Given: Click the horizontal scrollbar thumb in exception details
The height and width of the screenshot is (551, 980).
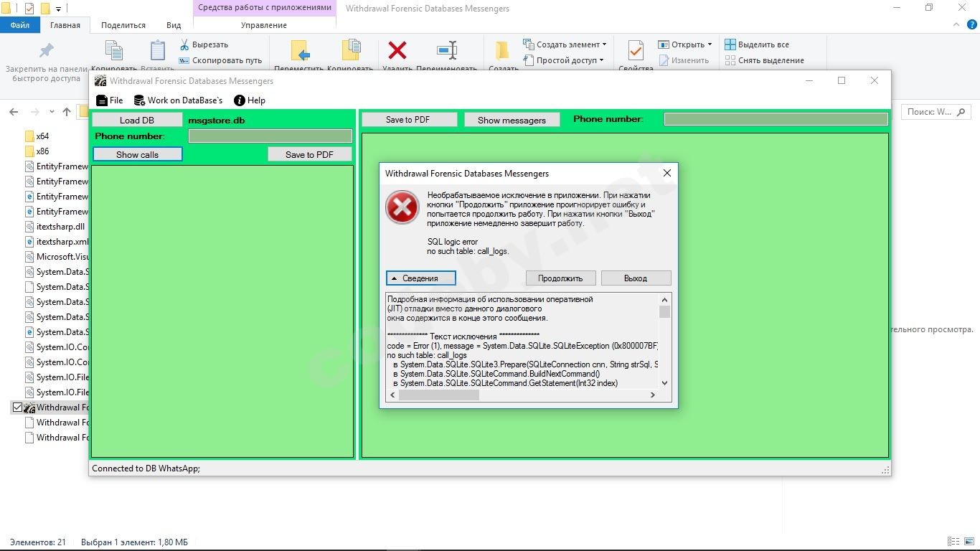Looking at the screenshot, I should (439, 395).
